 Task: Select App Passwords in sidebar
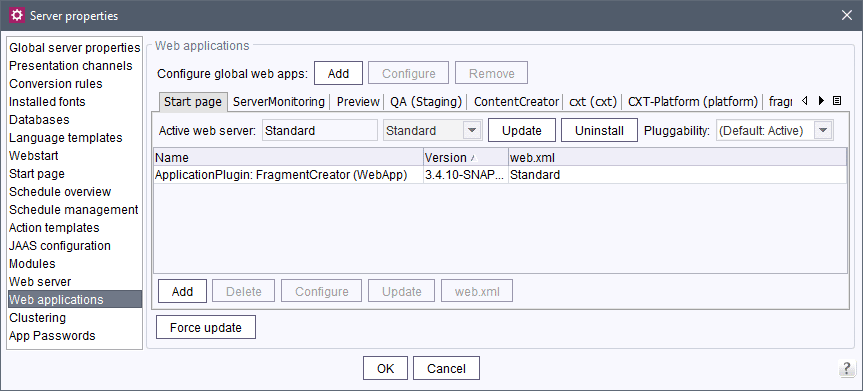[74, 335]
